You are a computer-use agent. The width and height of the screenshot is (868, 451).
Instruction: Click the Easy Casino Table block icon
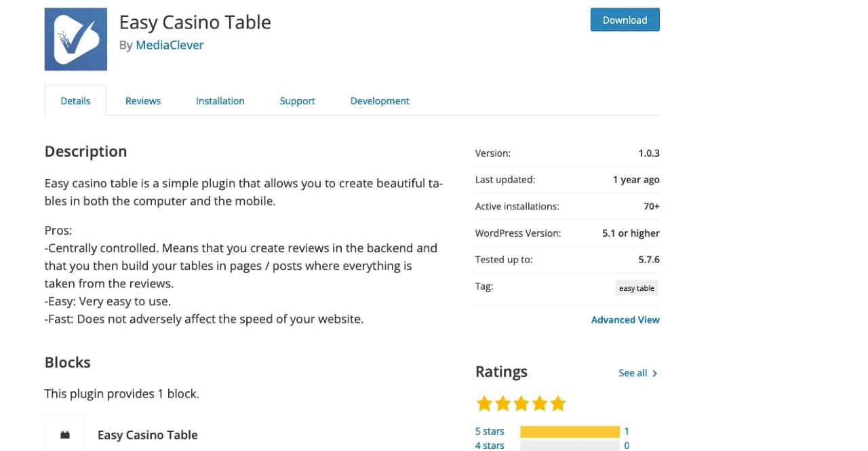65,435
